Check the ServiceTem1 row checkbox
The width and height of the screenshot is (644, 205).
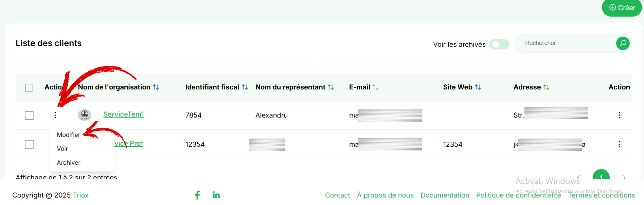pos(29,116)
